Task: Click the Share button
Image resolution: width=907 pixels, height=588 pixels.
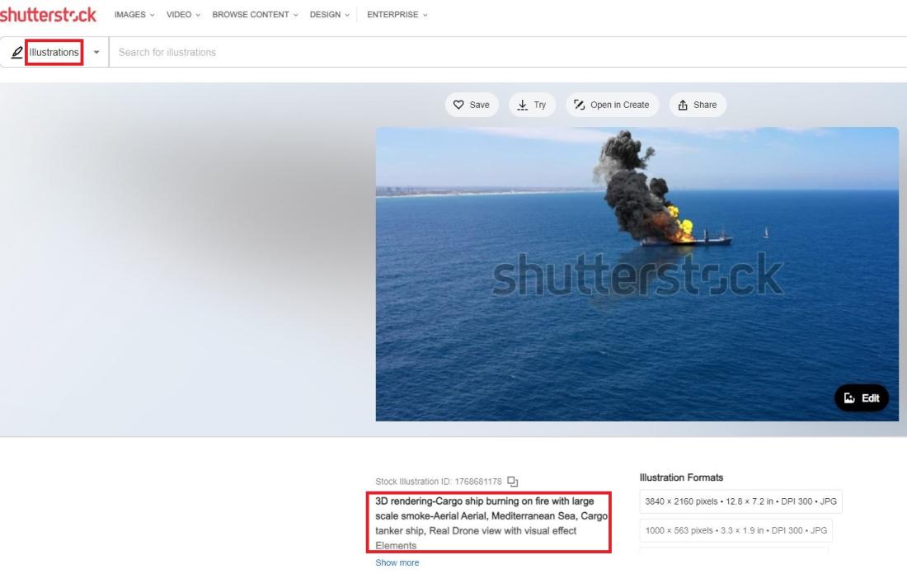Action: point(698,105)
